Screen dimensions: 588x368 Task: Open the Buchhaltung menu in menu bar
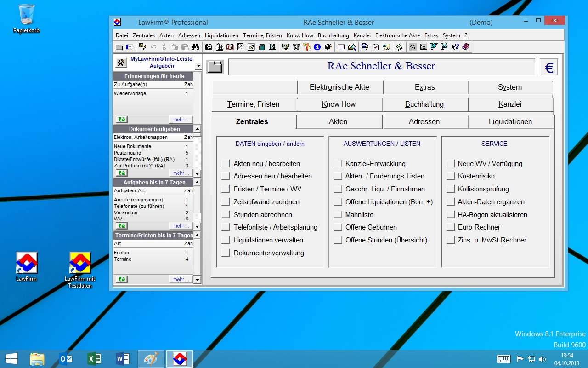click(333, 35)
